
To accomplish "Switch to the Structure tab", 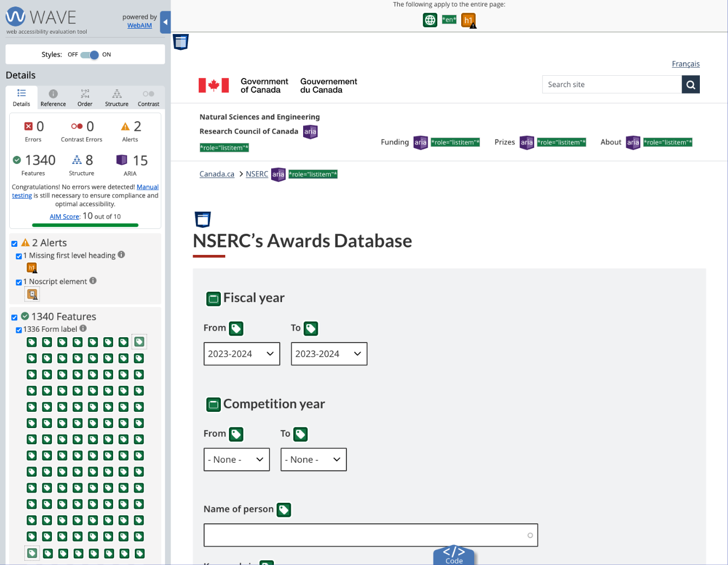I will pos(116,98).
